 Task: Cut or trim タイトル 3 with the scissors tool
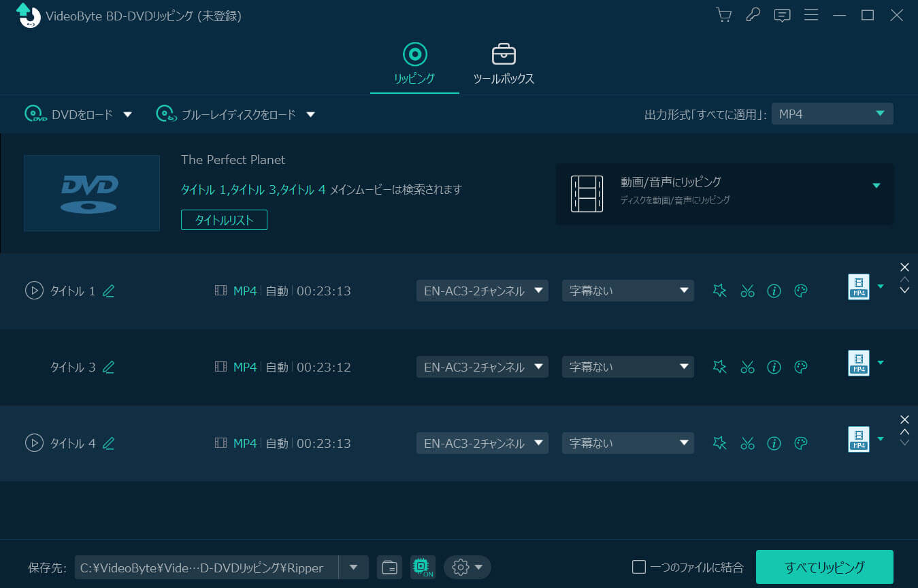tap(747, 367)
